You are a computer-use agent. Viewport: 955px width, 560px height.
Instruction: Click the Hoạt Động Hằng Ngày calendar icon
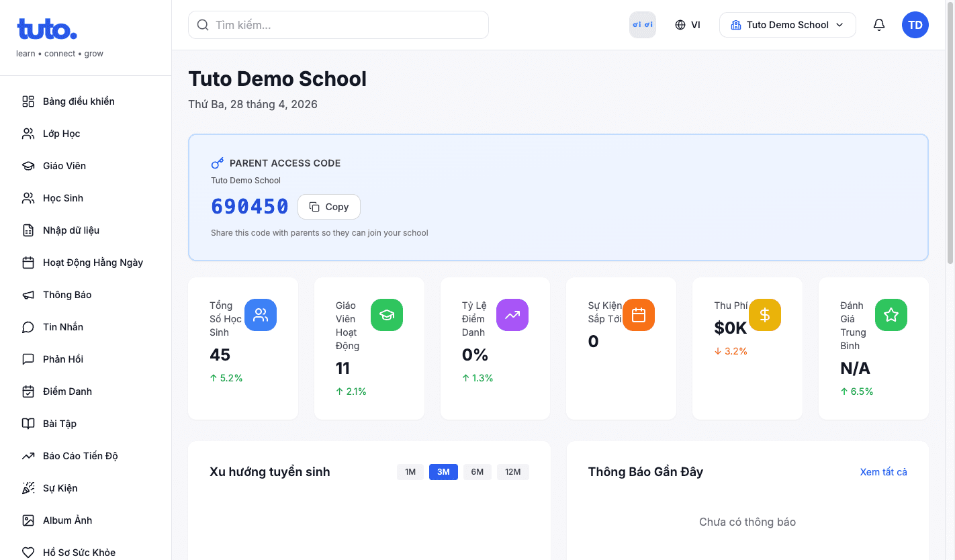coord(28,263)
